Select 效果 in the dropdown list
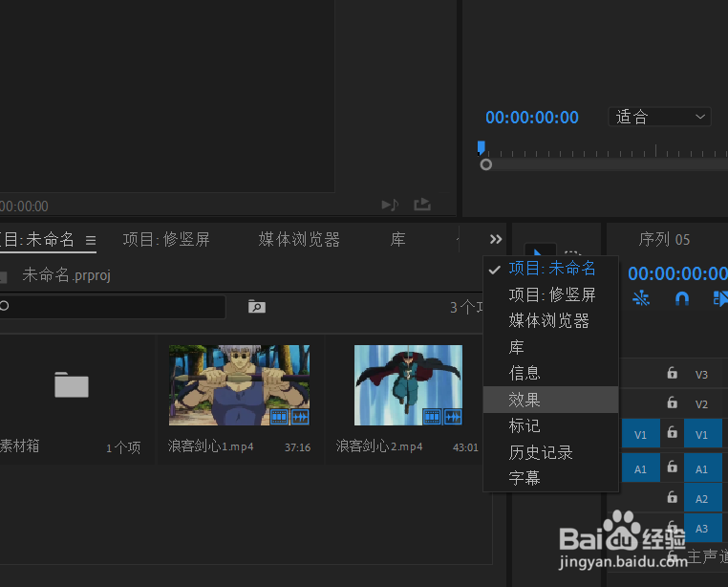The height and width of the screenshot is (587, 728). pos(551,400)
